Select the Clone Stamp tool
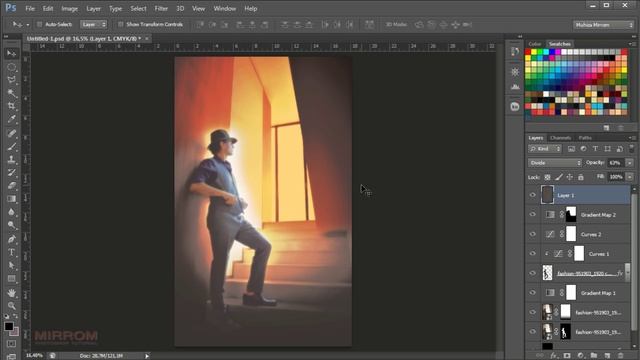 click(x=11, y=160)
